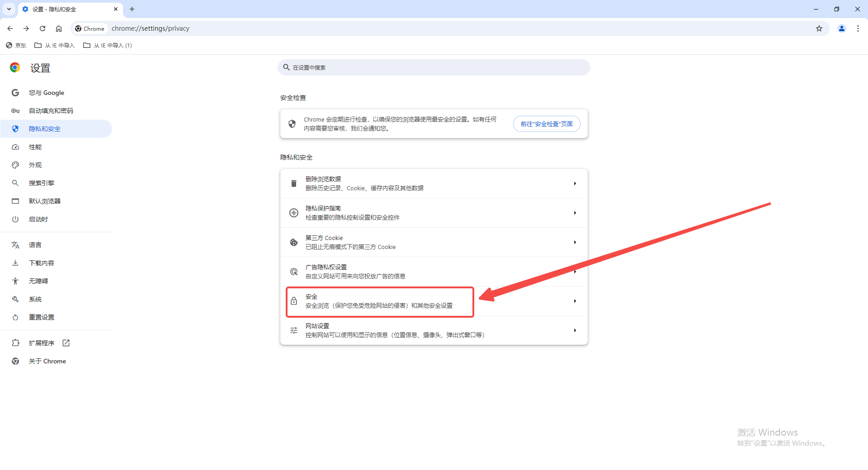The image size is (868, 470).
Task: Open 下载内容 settings text
Action: (42, 263)
